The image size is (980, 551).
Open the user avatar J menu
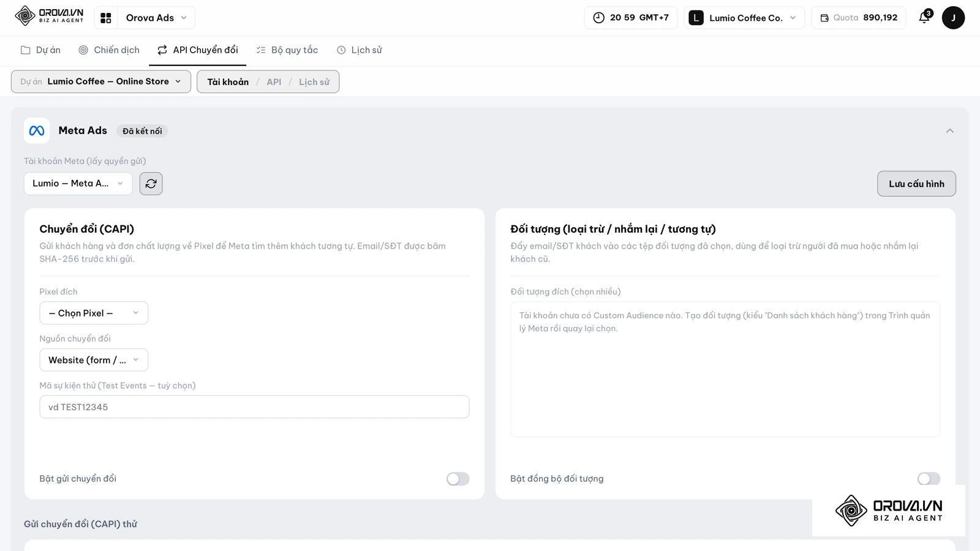tap(953, 18)
